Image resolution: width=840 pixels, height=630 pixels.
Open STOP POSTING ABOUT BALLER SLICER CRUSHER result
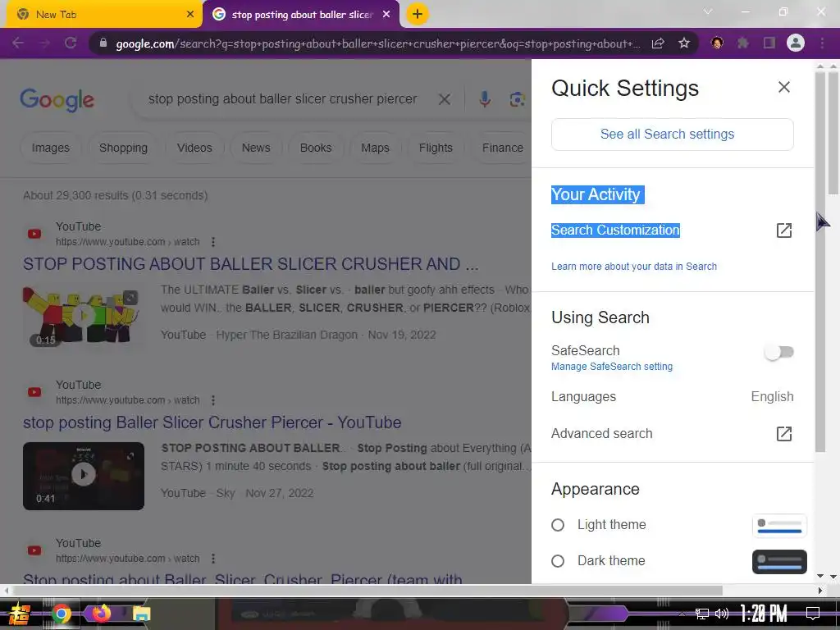click(251, 264)
